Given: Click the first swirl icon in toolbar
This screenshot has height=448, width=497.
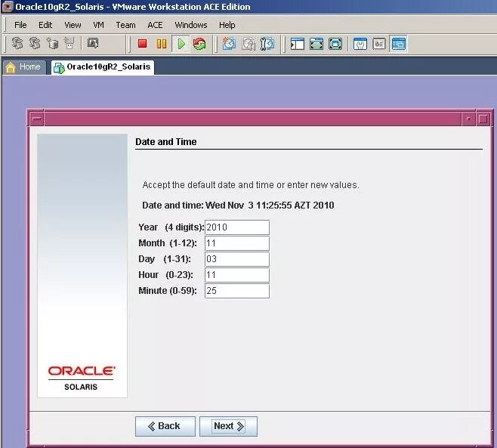Looking at the screenshot, I should [x=17, y=43].
